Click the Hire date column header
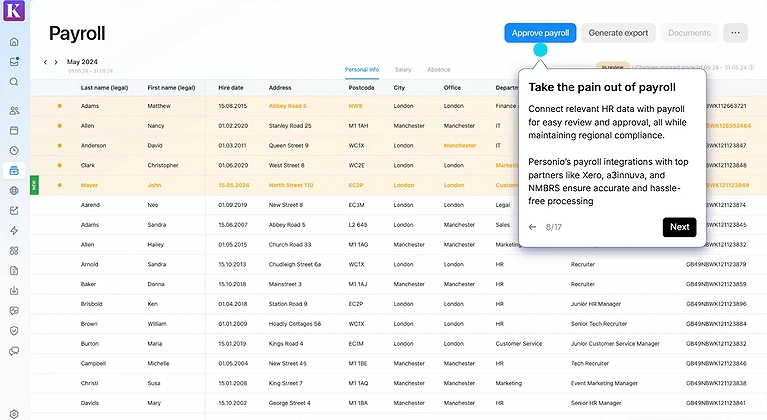Viewport: 767px width, 420px height. (231, 88)
